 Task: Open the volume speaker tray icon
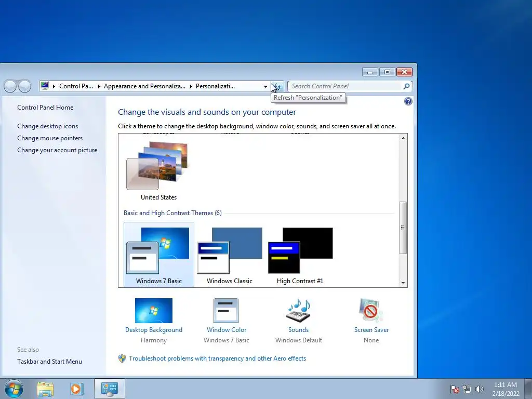click(x=479, y=389)
